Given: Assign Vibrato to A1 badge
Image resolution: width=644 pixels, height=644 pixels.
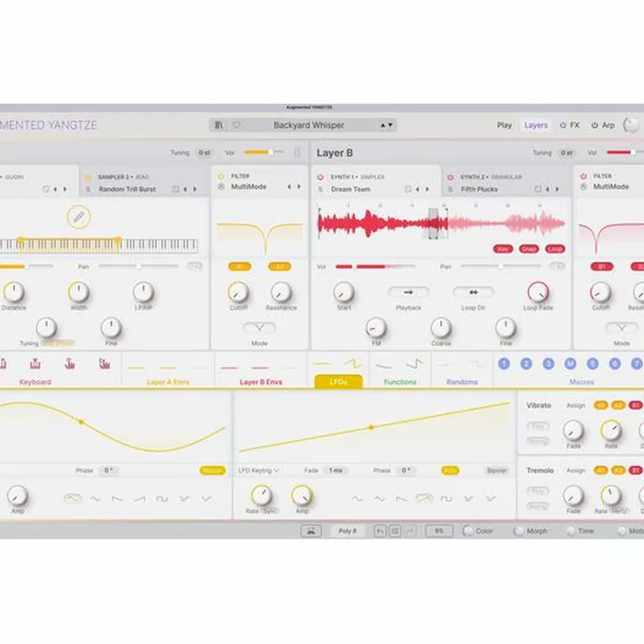Looking at the screenshot, I should pos(601,405).
